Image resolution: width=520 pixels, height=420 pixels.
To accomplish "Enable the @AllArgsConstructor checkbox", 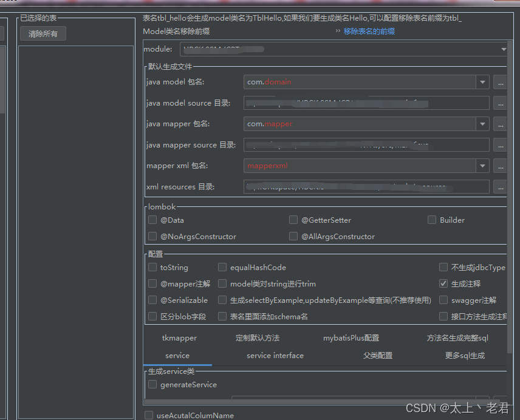I will click(293, 236).
